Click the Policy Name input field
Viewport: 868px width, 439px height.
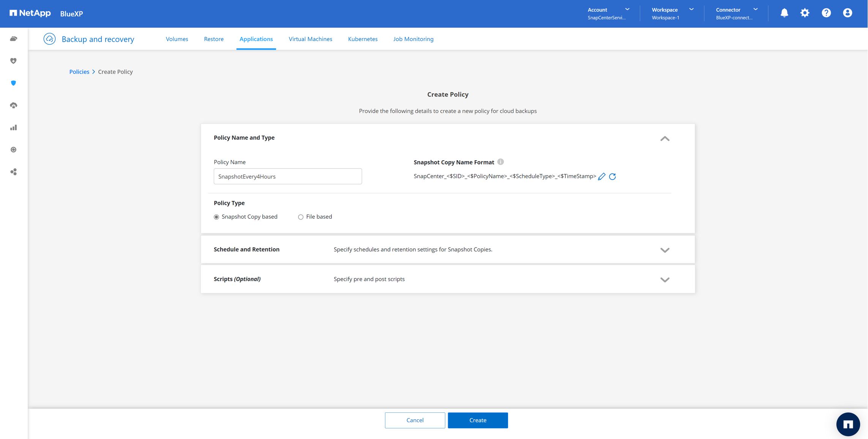pyautogui.click(x=287, y=177)
